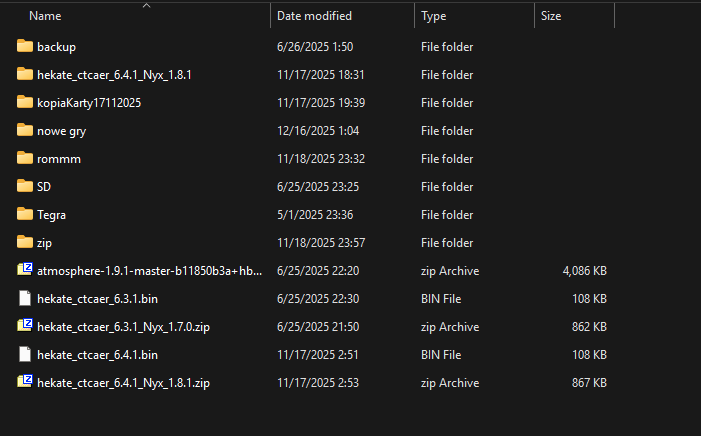
Task: Click the 4,086 KB size of atmosphere archive
Action: coord(585,271)
